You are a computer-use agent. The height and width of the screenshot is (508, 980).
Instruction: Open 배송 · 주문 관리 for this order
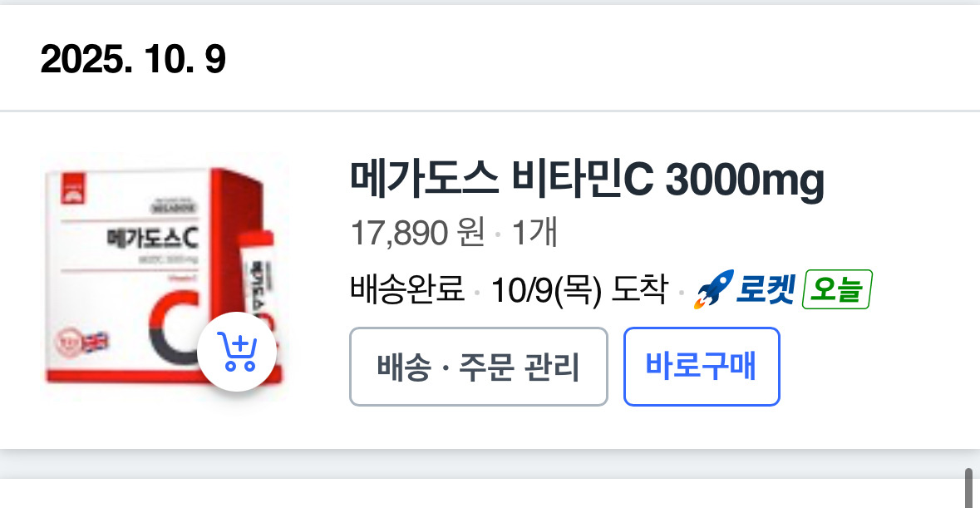(478, 367)
